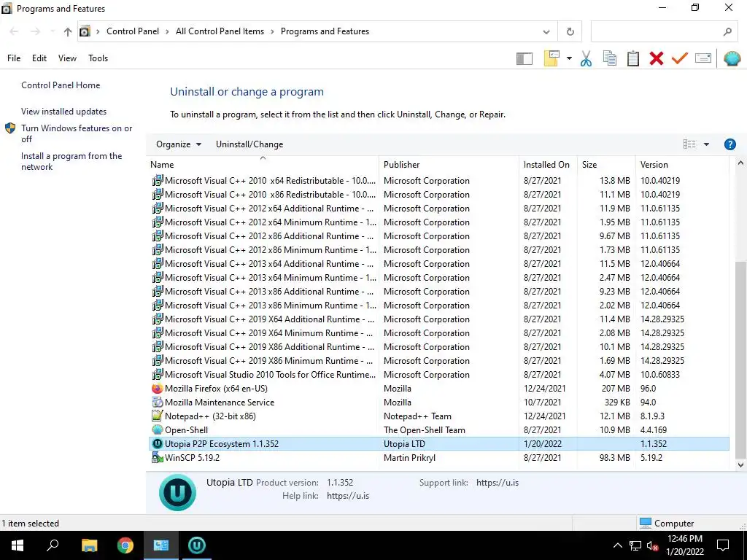
Task: Select Microsoft Visual Studio 2010 Tools for Office Runtime
Action: (x=438, y=375)
